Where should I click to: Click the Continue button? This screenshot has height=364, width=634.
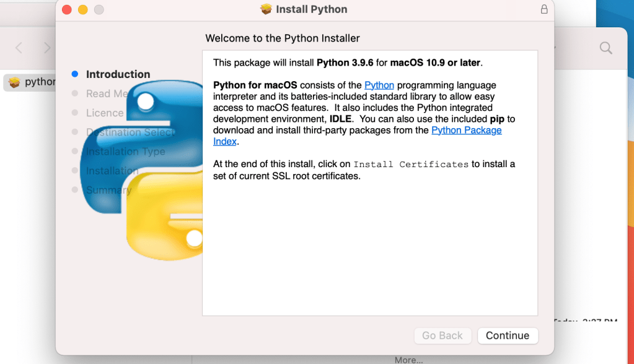(507, 336)
